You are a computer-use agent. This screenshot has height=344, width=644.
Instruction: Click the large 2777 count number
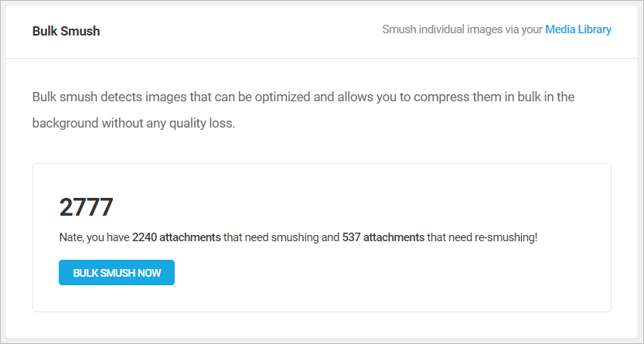pyautogui.click(x=87, y=207)
